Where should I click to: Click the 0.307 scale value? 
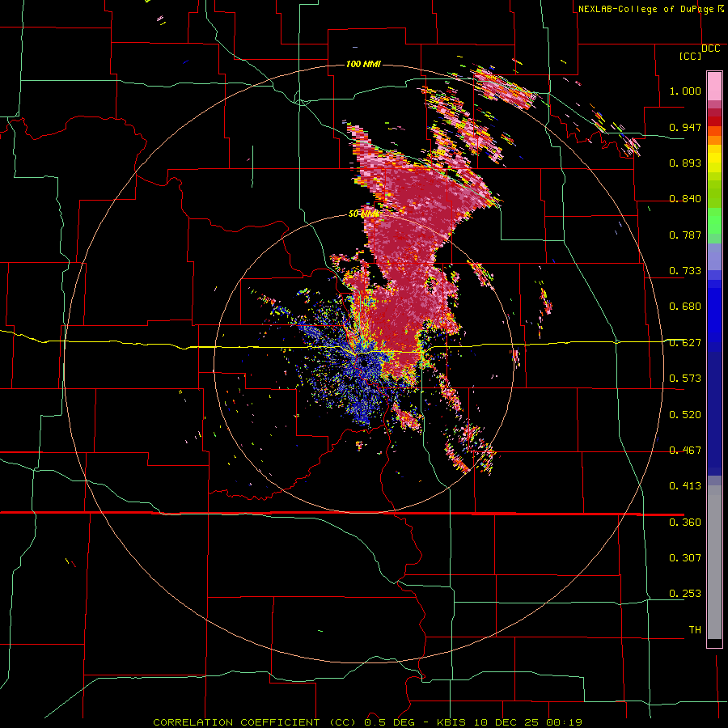[685, 558]
